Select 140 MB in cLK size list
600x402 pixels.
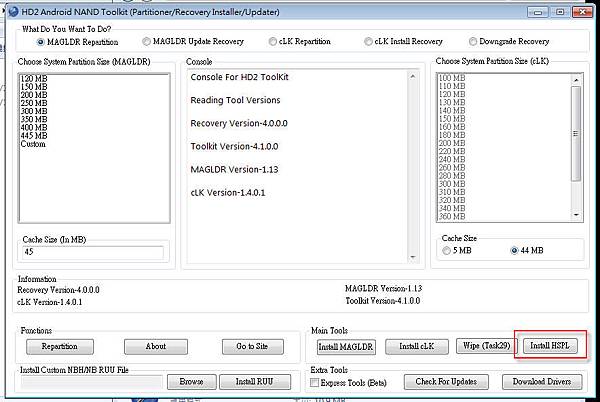(x=452, y=111)
